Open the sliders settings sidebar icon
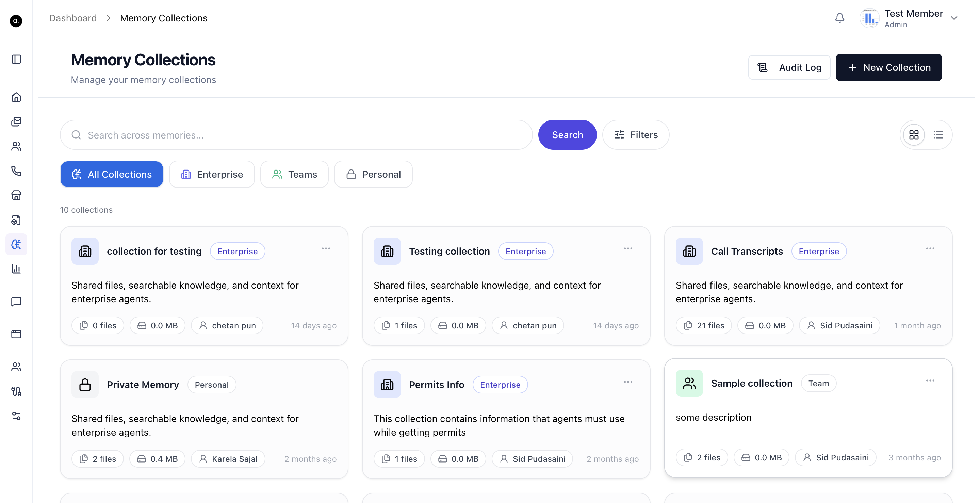This screenshot has height=503, width=980. point(16,416)
